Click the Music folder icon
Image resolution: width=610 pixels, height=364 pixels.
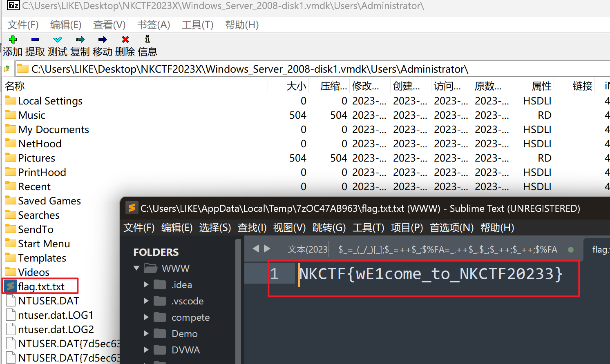11,115
